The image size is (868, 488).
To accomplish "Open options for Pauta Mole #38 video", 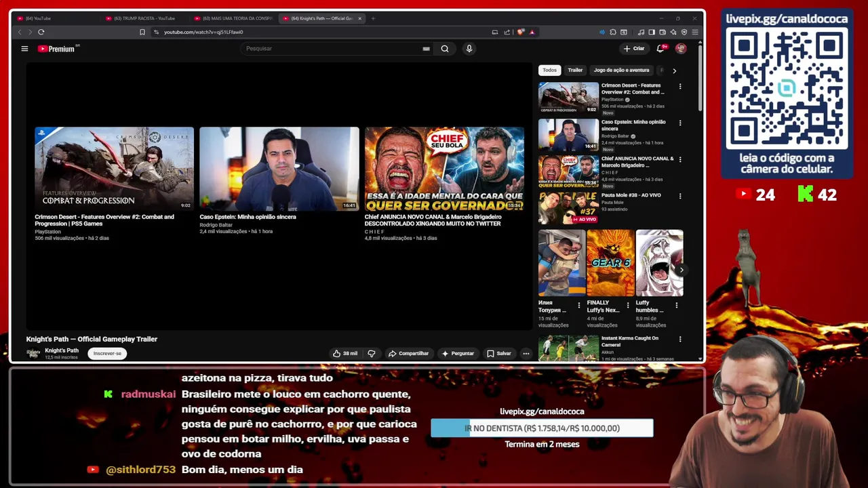I will coord(680,197).
